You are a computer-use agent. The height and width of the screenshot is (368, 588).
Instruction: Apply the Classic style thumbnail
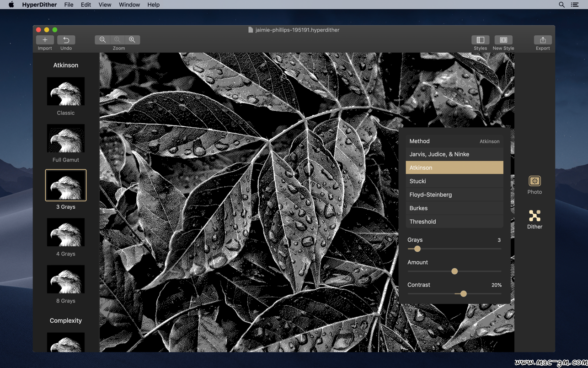coord(66,92)
